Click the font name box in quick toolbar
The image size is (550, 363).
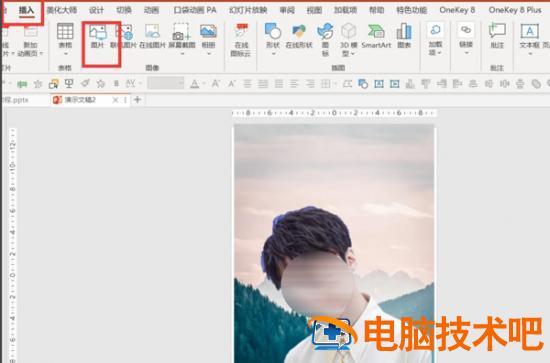(166, 83)
